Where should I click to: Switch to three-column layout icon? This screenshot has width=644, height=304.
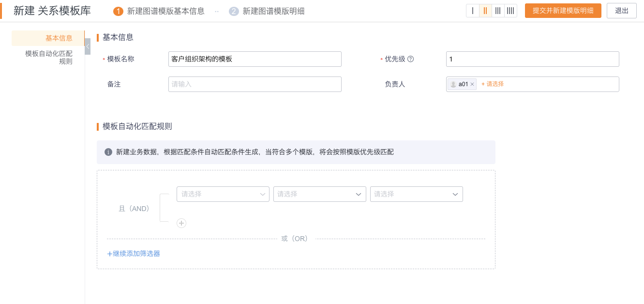click(x=498, y=11)
